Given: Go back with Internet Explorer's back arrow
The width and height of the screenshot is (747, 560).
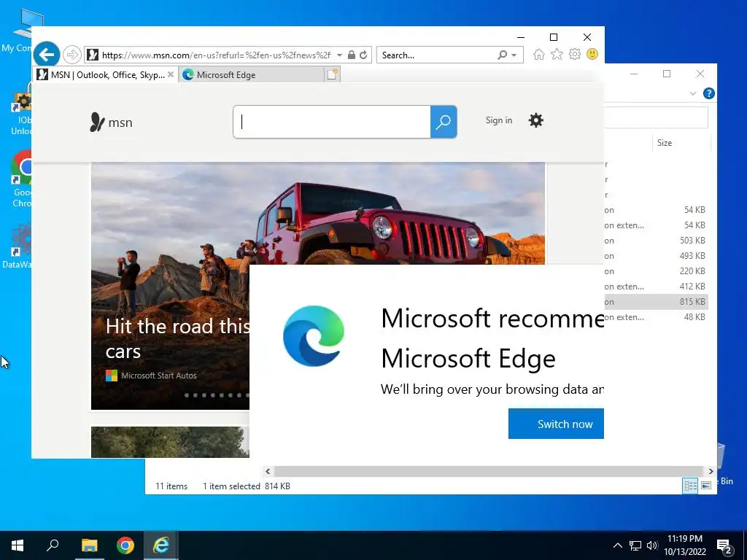Looking at the screenshot, I should pyautogui.click(x=47, y=55).
